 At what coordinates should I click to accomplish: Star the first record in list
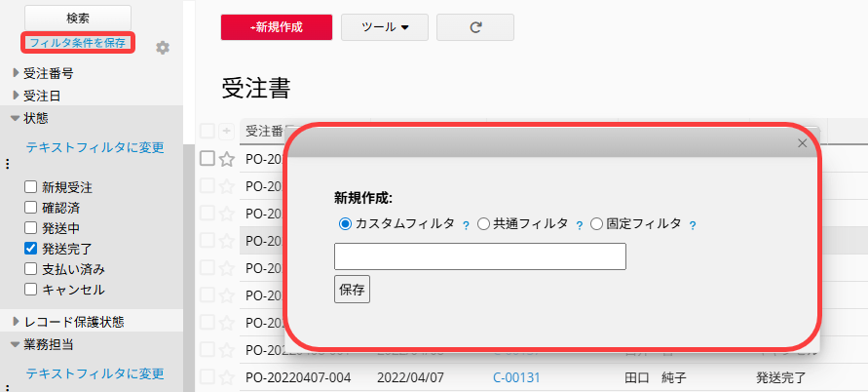(x=227, y=159)
